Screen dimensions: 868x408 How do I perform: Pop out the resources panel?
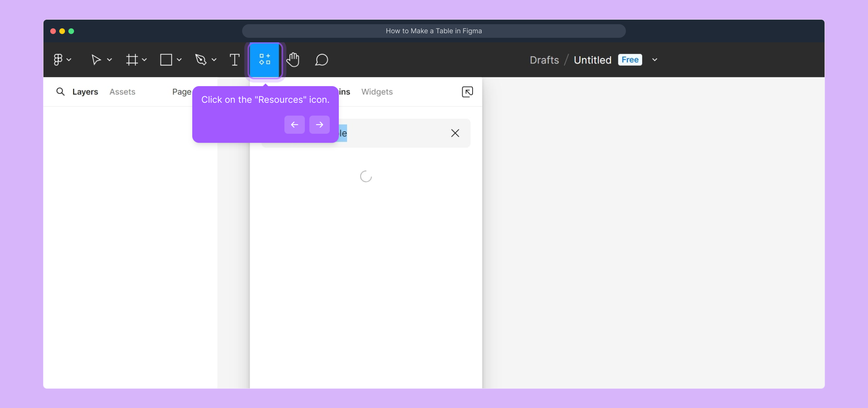tap(467, 92)
